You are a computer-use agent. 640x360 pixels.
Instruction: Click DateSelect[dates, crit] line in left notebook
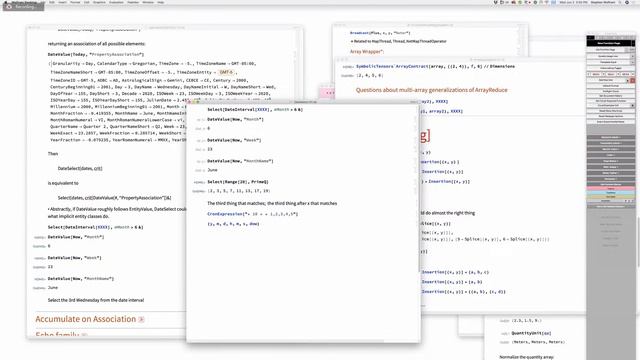80,168
